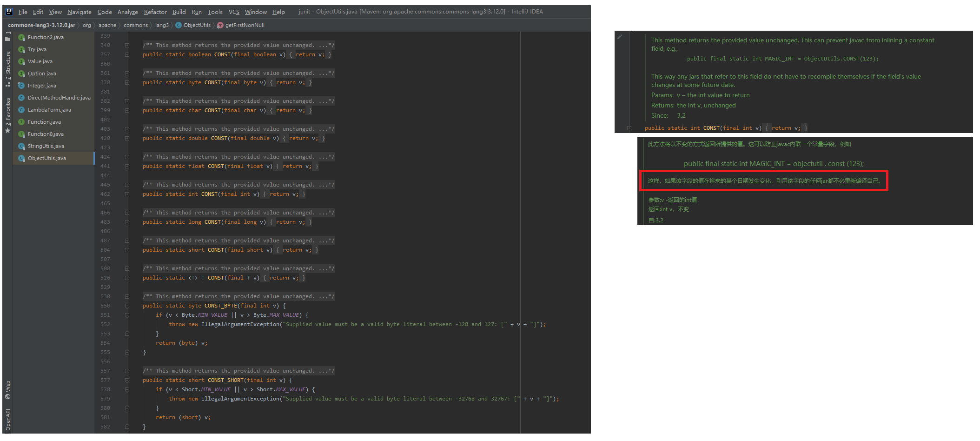
Task: Expand folded boolean CONST method at line 357
Action: click(x=127, y=54)
